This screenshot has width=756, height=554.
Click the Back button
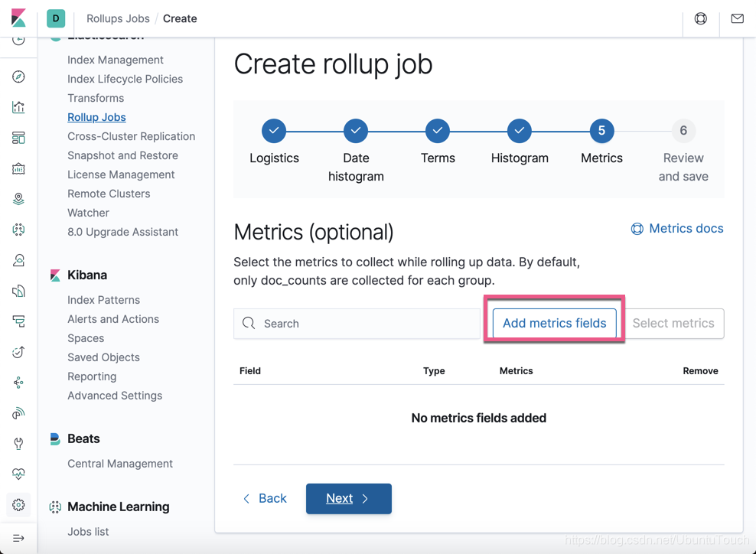[265, 499]
